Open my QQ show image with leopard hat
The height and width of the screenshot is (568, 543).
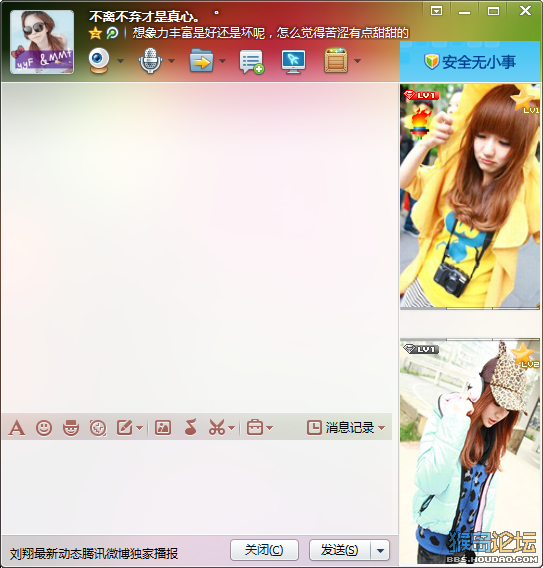(470, 452)
